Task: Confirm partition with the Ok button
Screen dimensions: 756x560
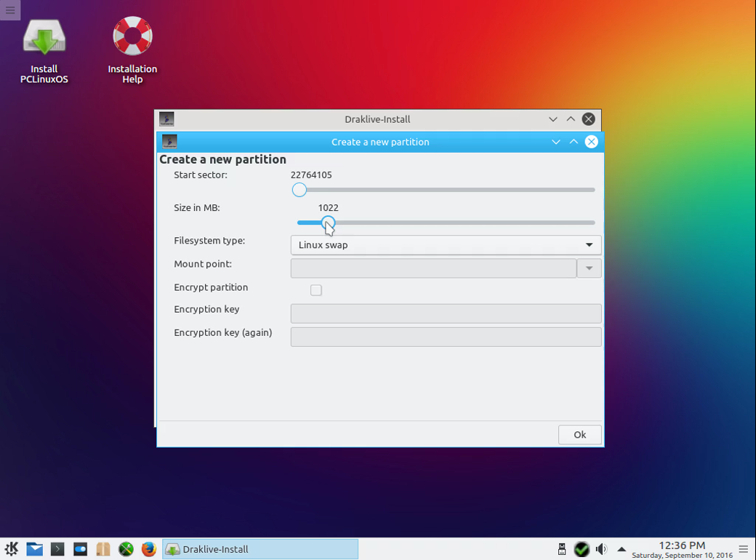Action: coord(579,435)
